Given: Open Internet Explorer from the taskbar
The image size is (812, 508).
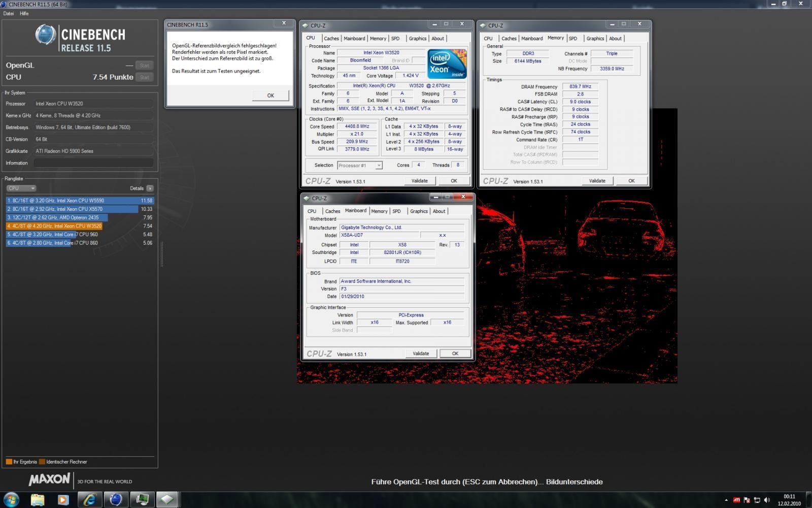Looking at the screenshot, I should (x=90, y=500).
